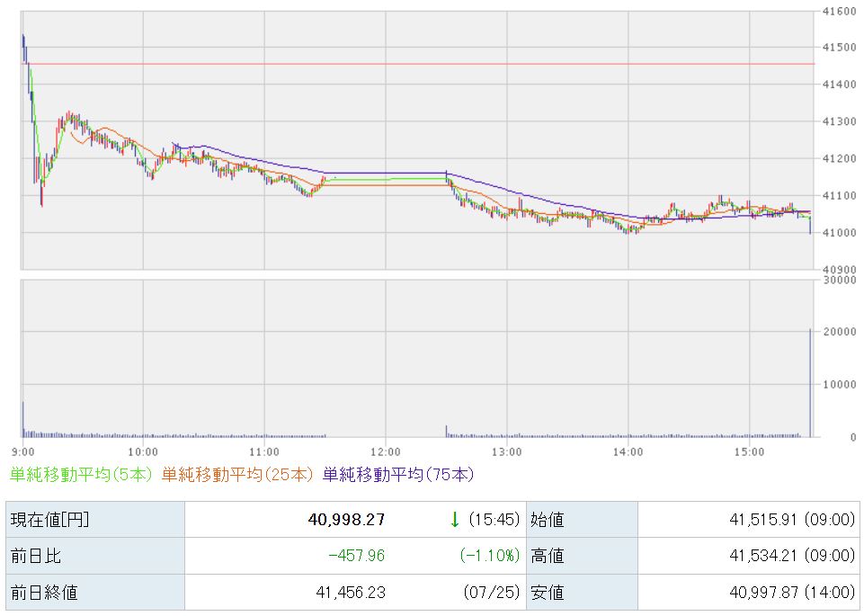Click the 12:00 time axis label
This screenshot has width=864, height=616.
coord(385,451)
